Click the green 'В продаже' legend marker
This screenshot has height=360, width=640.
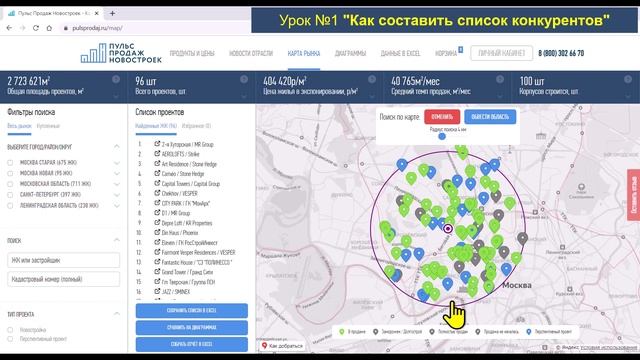coord(342,332)
